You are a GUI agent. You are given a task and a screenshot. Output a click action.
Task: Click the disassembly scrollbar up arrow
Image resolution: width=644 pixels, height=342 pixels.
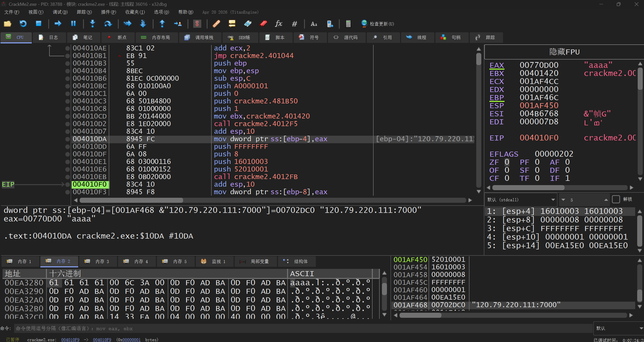coord(479,48)
